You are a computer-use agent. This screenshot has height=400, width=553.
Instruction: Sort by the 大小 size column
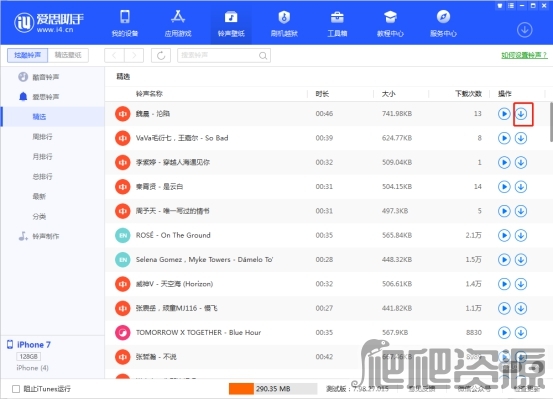(x=388, y=94)
